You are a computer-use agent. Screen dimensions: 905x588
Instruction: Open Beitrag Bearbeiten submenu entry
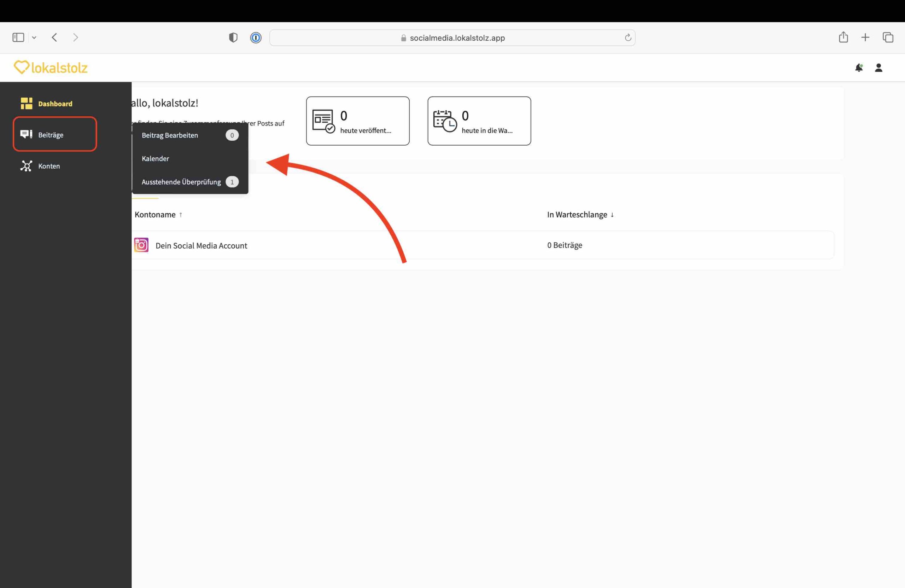(x=170, y=135)
